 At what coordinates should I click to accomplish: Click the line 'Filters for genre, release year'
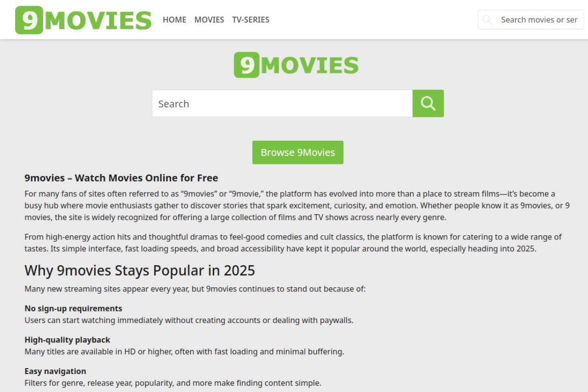click(x=173, y=383)
